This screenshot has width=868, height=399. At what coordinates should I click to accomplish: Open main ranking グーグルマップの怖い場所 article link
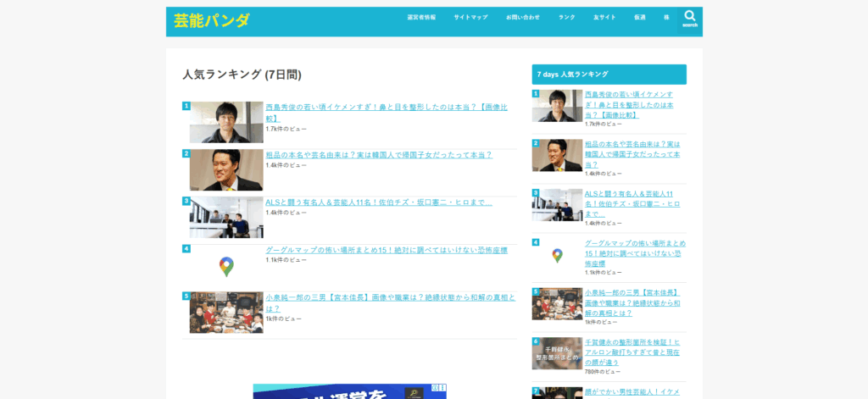[386, 250]
